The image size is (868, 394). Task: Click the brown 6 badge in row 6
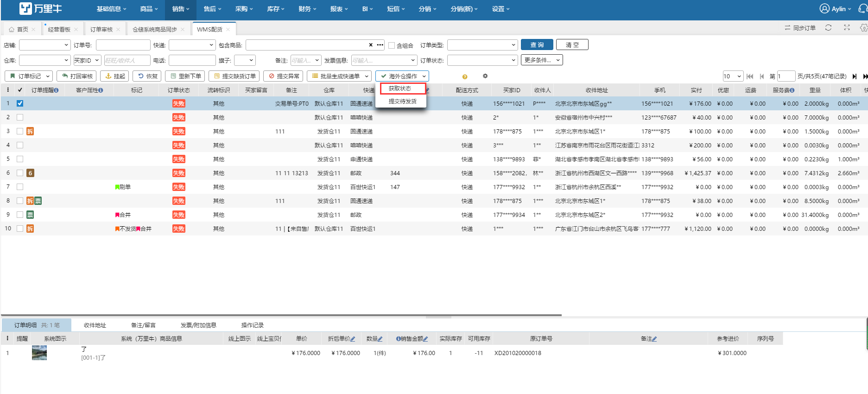pyautogui.click(x=30, y=173)
